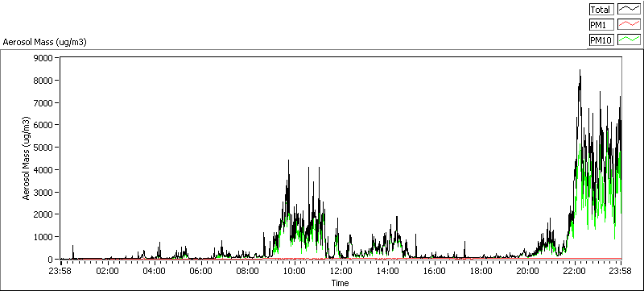Click the 14:00 time tick label
Viewport: 644px width, 291px height.
[x=388, y=272]
